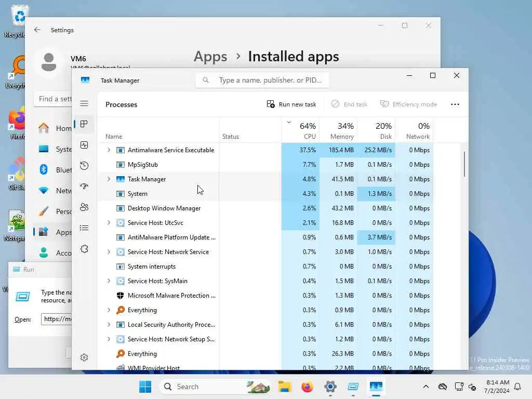Open File Explorer from taskbar

click(284, 387)
